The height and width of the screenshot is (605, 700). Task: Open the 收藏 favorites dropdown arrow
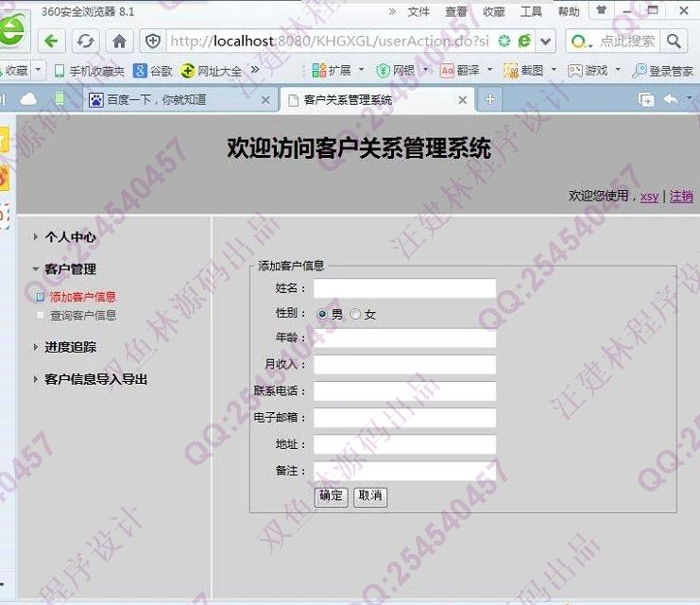38,70
